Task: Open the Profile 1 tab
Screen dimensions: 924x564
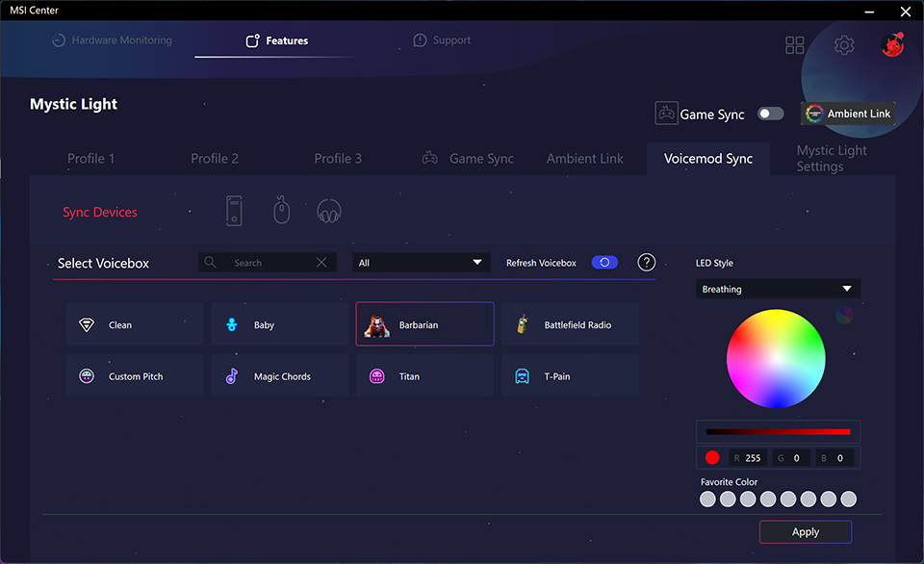Action: pos(90,159)
